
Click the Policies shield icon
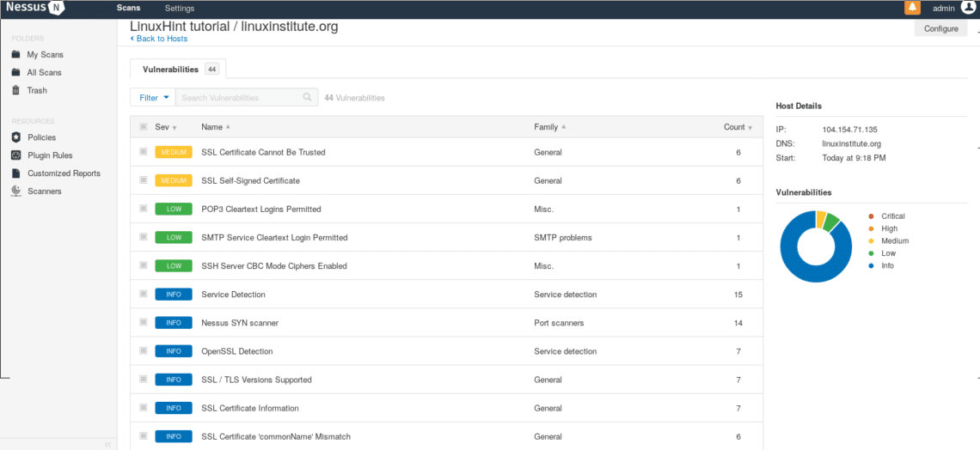click(16, 137)
